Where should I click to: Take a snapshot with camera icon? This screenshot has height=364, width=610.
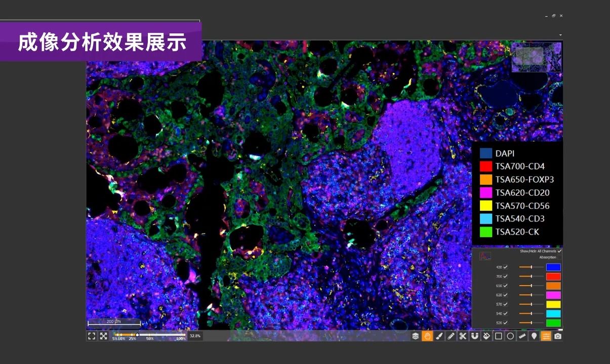558,336
